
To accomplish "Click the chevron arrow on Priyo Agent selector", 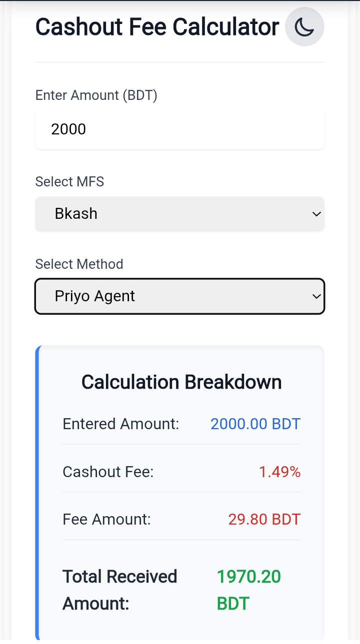I will (x=316, y=296).
